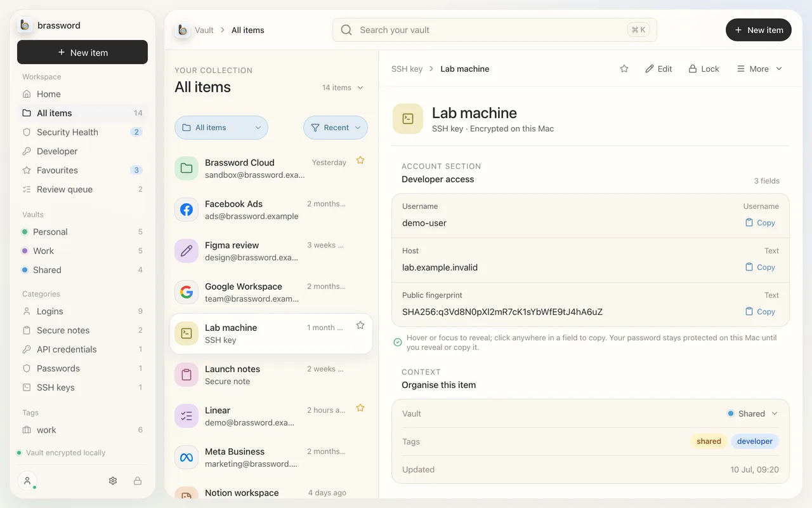Click the SSH key breadcrumb link

407,69
